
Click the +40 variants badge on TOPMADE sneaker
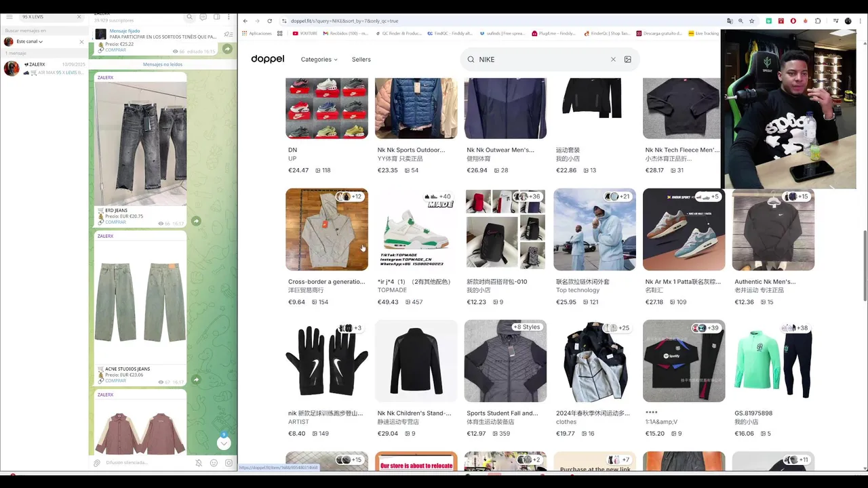coord(437,197)
